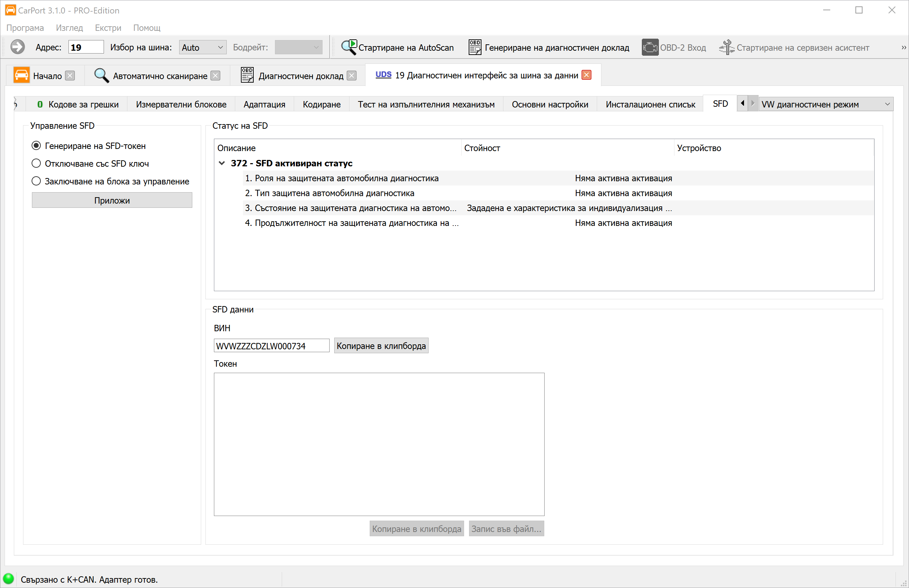This screenshot has width=909, height=588.
Task: Click into the Адрес input field
Action: click(86, 48)
